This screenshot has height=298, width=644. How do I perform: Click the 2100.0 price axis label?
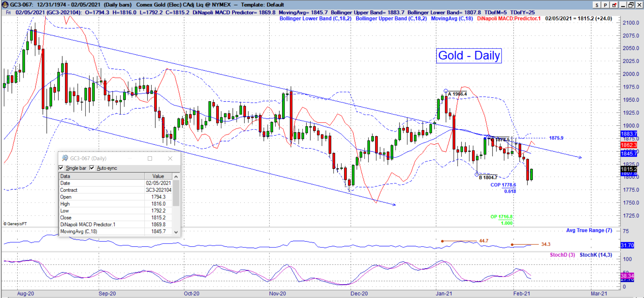(x=631, y=23)
